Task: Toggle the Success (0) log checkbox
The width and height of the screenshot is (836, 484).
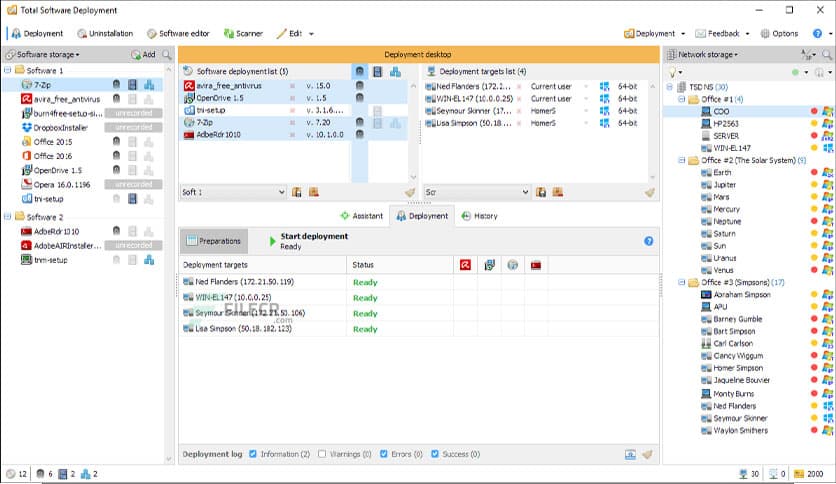Action: click(x=435, y=454)
